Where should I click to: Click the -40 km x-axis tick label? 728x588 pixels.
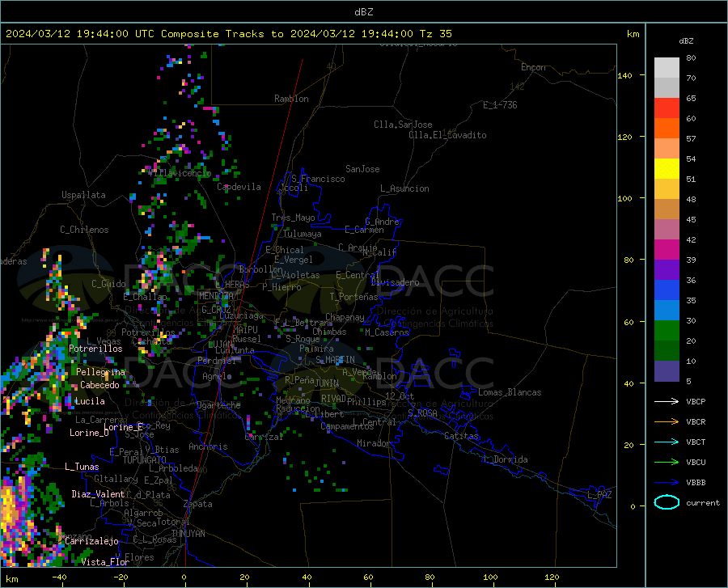59,577
